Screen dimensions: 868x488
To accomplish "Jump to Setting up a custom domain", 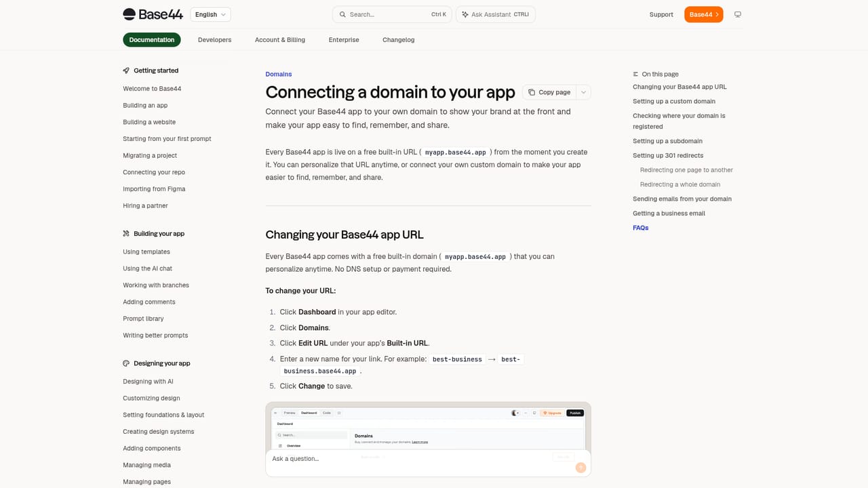I will point(674,102).
